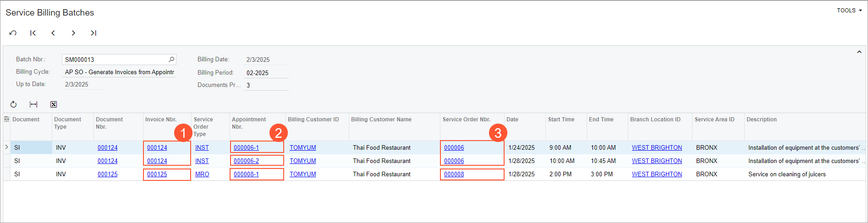Click the MRO service order type link
868x223 pixels.
click(202, 174)
